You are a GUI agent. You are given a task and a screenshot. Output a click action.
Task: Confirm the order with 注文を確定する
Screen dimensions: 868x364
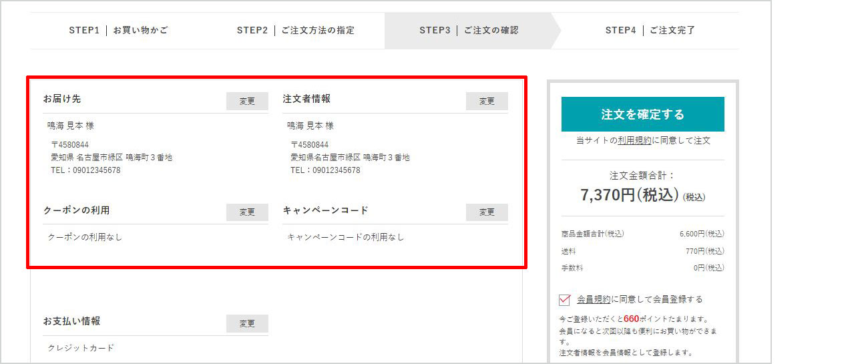[x=642, y=114]
